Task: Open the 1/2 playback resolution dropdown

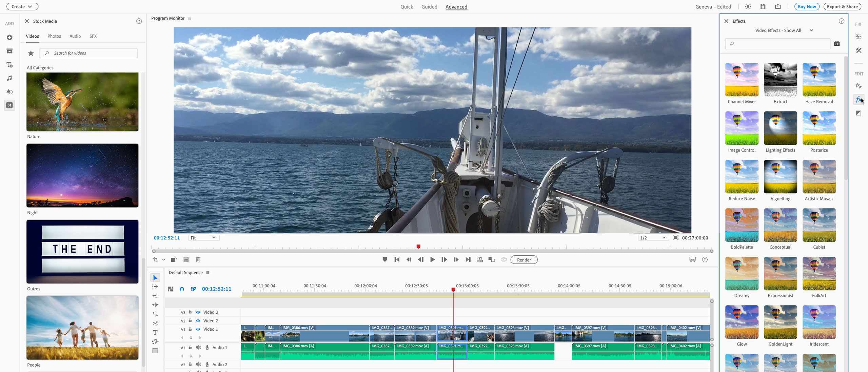Action: 653,238
